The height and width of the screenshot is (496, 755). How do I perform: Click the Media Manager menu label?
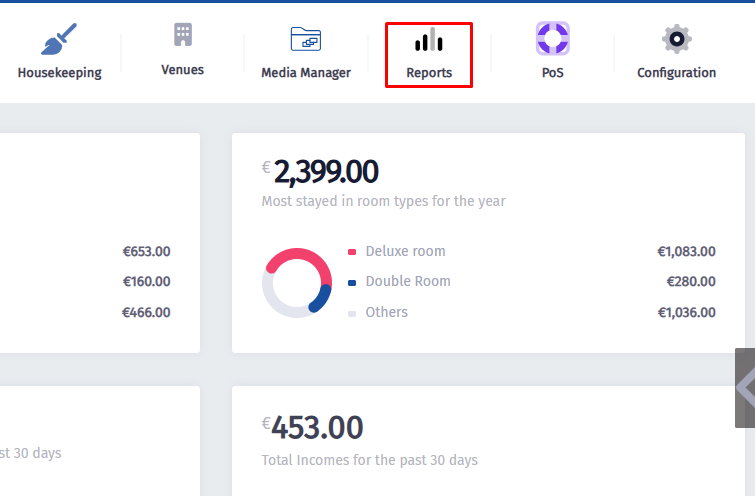[x=306, y=73]
